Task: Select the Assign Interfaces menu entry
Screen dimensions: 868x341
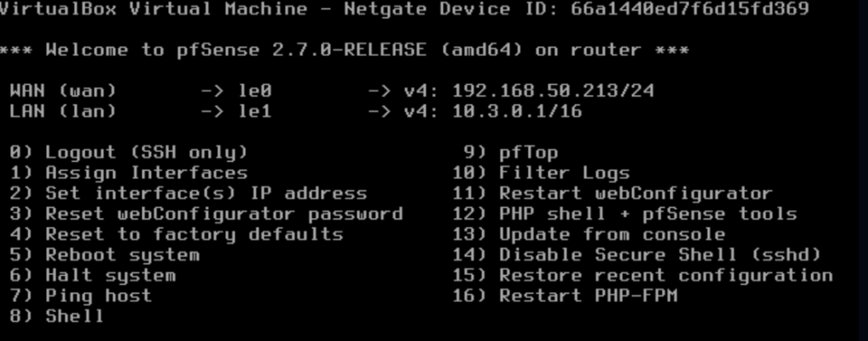Action: click(x=129, y=173)
